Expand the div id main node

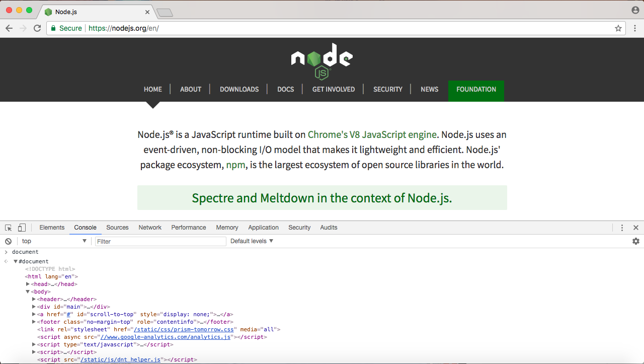[x=34, y=307]
